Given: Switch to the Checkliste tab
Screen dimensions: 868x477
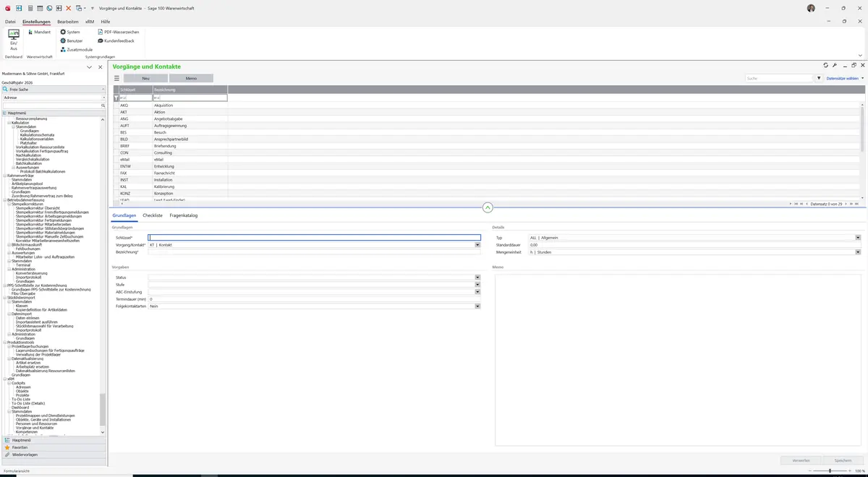Looking at the screenshot, I should tap(153, 215).
